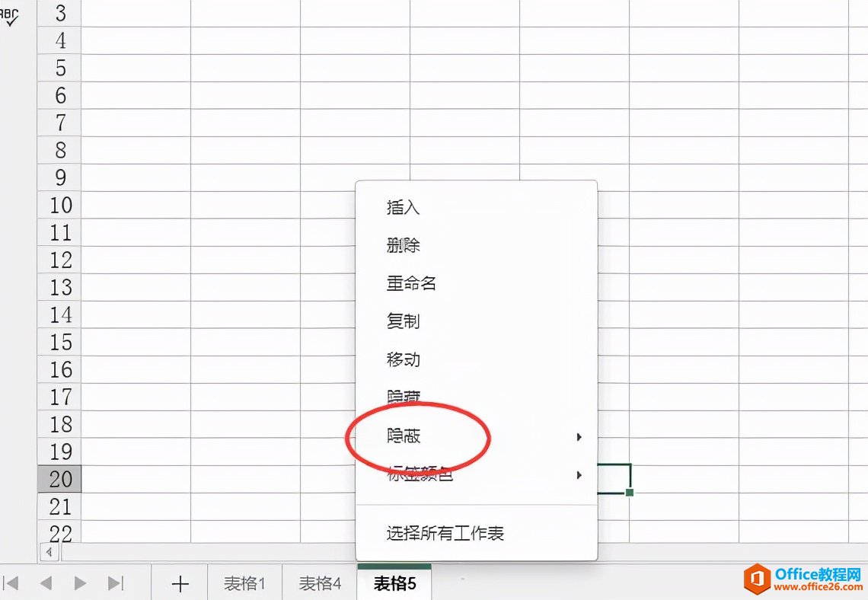Click the left horizontal scrollbar arrow
The image size is (868, 600).
tap(49, 552)
